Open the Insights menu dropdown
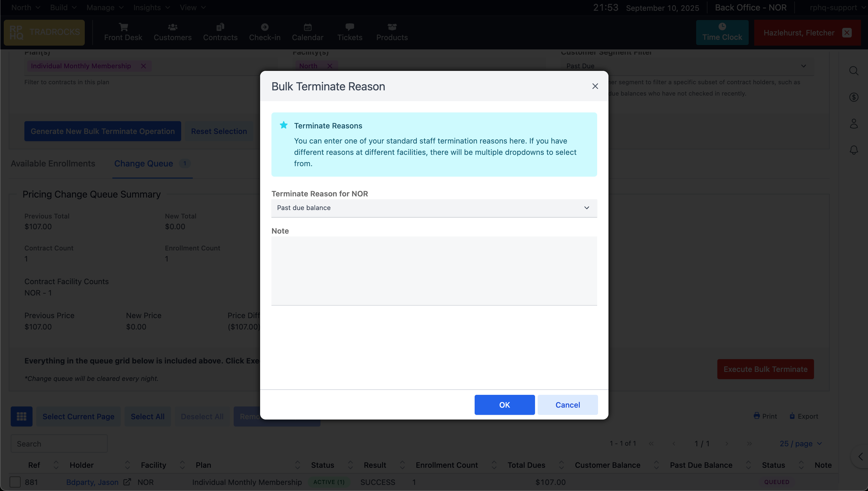 point(151,8)
